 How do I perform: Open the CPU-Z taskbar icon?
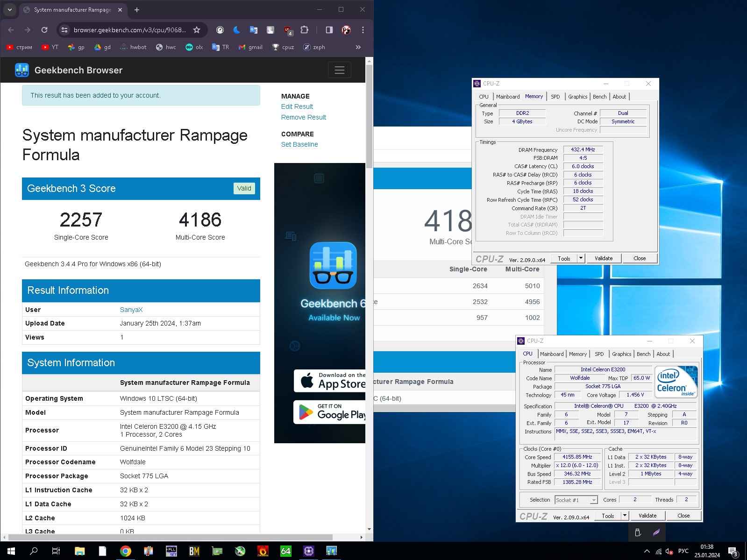[309, 551]
